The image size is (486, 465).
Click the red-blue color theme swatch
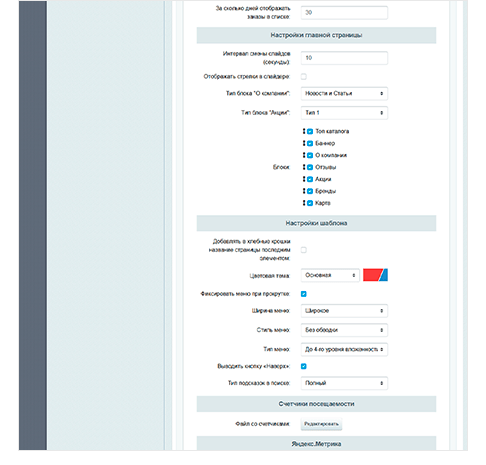tap(375, 275)
